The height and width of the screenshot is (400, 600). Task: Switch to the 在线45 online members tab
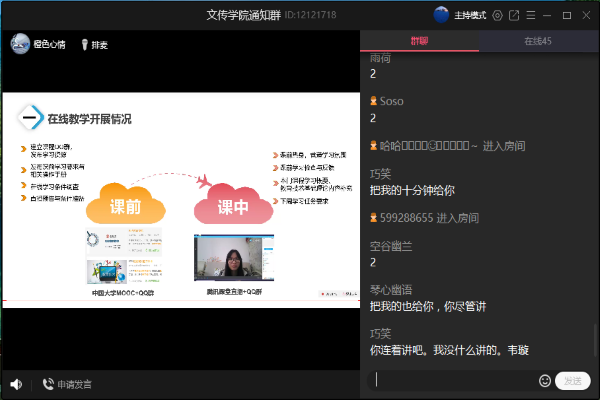[538, 41]
